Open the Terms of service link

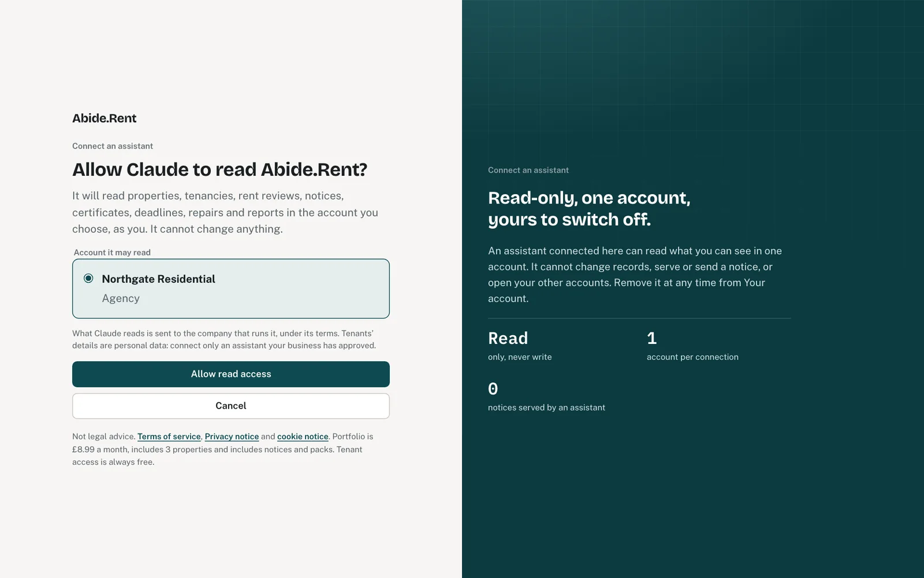click(x=169, y=436)
